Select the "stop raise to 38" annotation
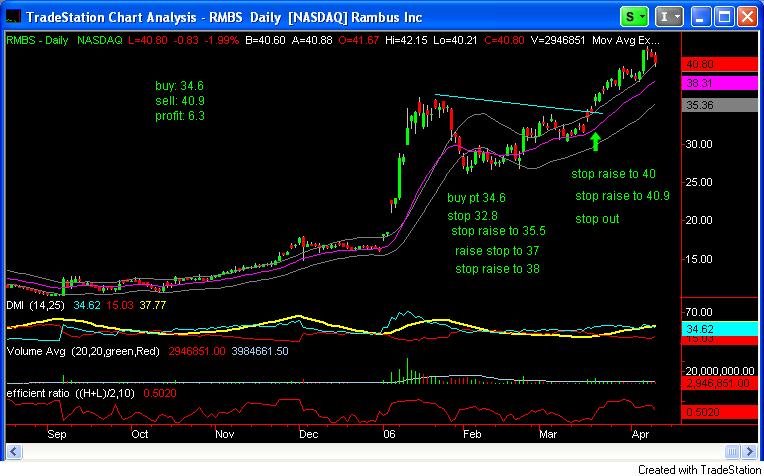 pyautogui.click(x=497, y=268)
